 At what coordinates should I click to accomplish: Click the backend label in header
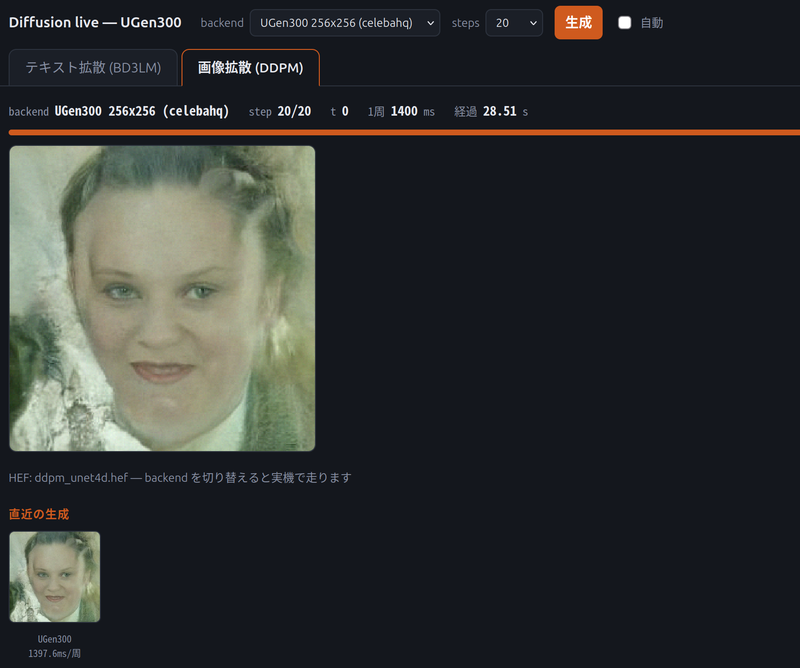[x=222, y=23]
